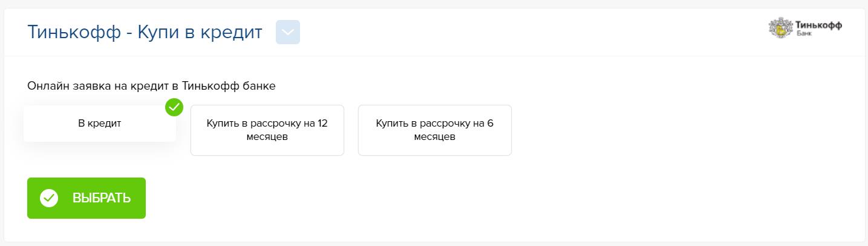
Task: Click the "ВЫБРАТЬ" text label
Action: [101, 198]
